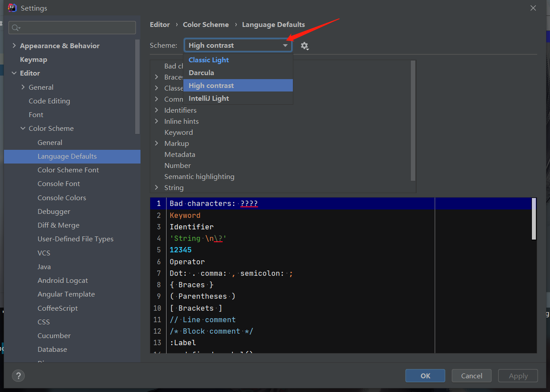
Task: Click the Cancel button
Action: 471,376
